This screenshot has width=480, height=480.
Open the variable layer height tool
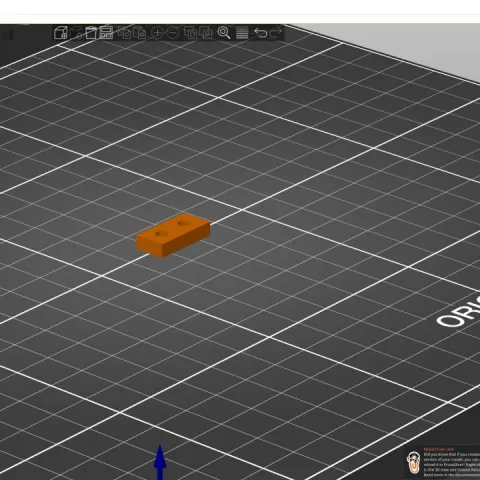point(242,33)
